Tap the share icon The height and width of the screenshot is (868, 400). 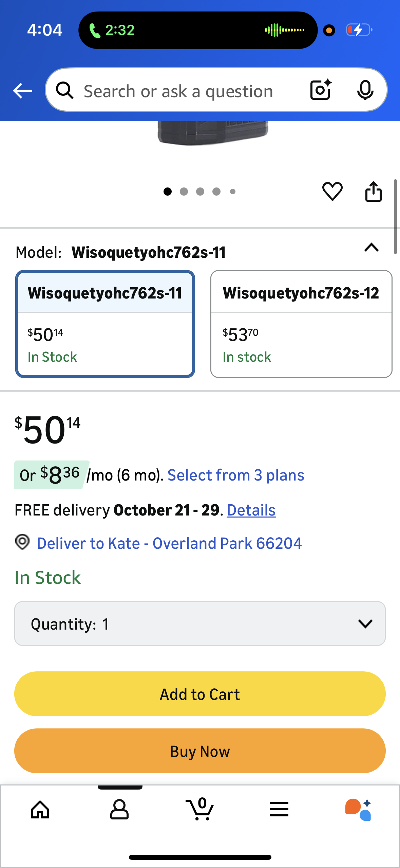pyautogui.click(x=373, y=192)
